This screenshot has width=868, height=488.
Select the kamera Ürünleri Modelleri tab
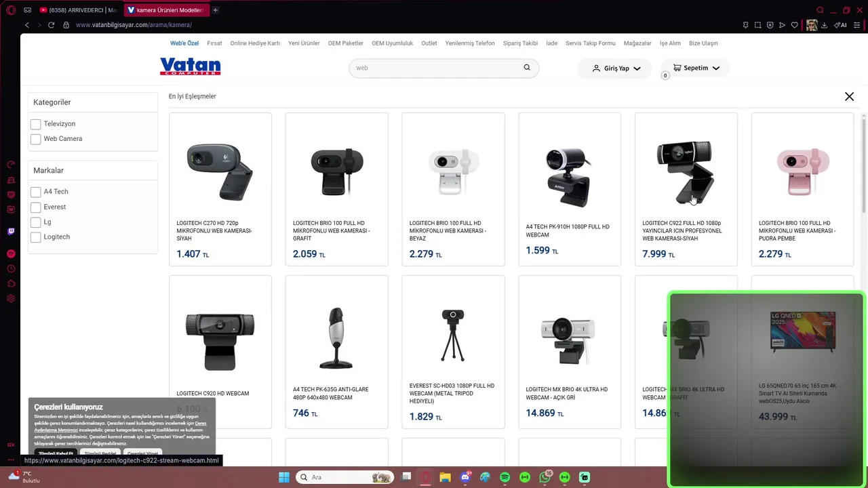pyautogui.click(x=166, y=10)
